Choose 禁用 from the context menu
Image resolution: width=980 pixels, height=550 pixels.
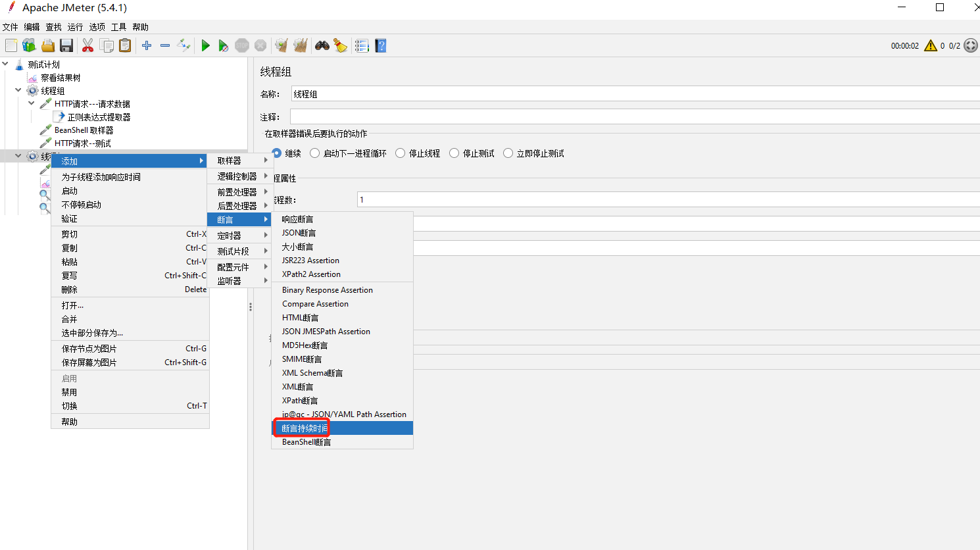[x=130, y=392]
